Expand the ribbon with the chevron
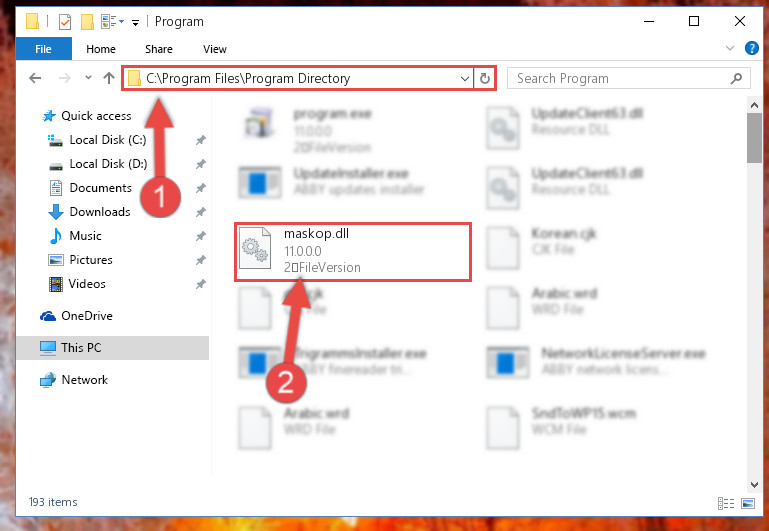 [x=730, y=48]
